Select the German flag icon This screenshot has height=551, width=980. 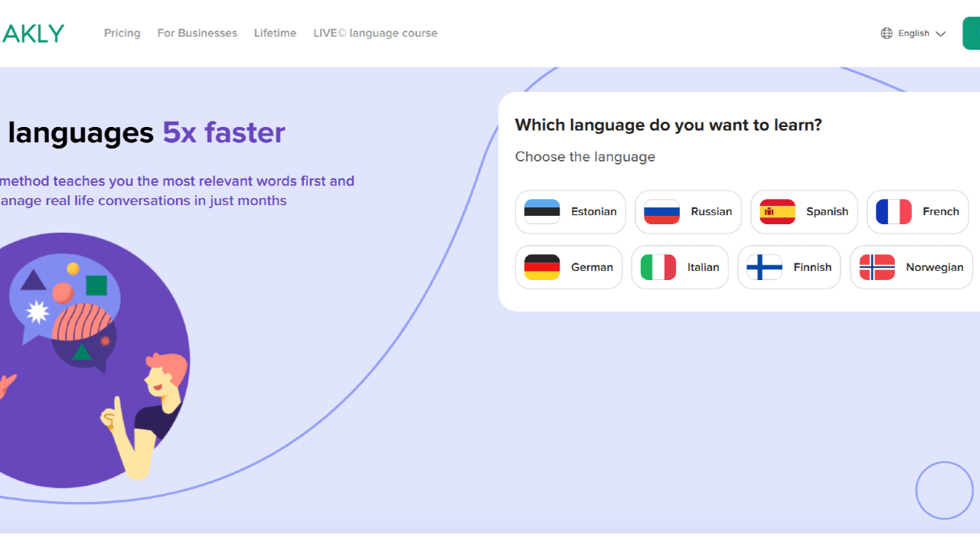tap(542, 267)
